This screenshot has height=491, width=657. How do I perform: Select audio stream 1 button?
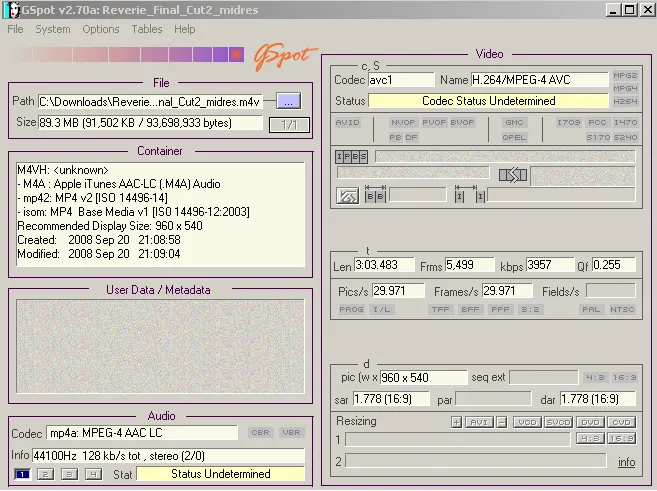coord(22,474)
